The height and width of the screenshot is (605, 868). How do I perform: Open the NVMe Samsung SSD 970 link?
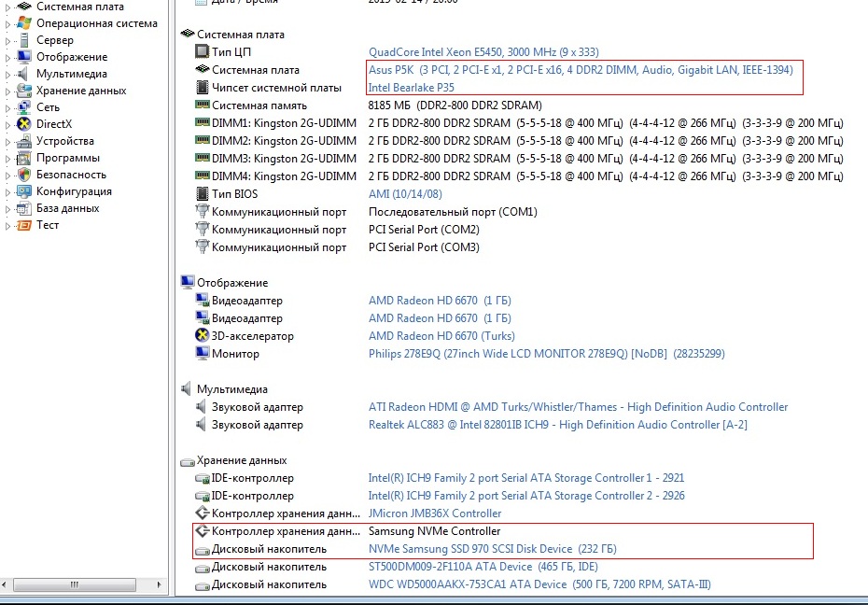[x=492, y=549]
